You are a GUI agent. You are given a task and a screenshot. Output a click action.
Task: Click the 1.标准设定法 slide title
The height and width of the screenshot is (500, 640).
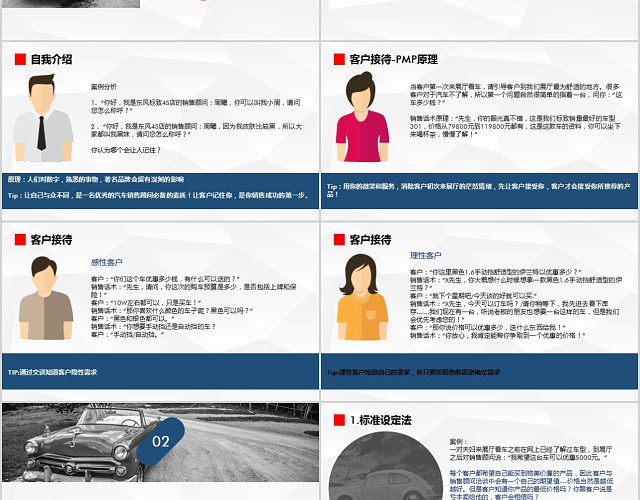[380, 420]
